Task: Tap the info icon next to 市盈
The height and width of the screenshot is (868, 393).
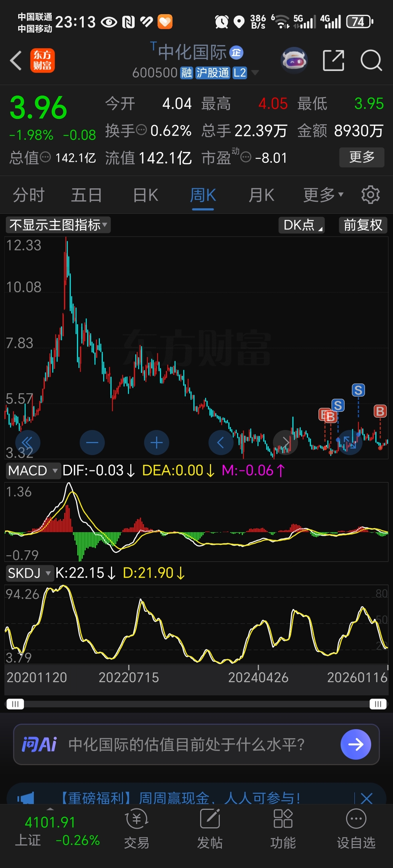Action: pos(246,157)
